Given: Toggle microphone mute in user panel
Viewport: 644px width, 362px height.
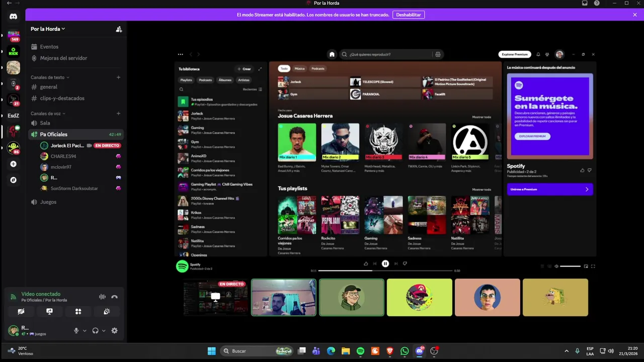Looking at the screenshot, I should pyautogui.click(x=76, y=330).
